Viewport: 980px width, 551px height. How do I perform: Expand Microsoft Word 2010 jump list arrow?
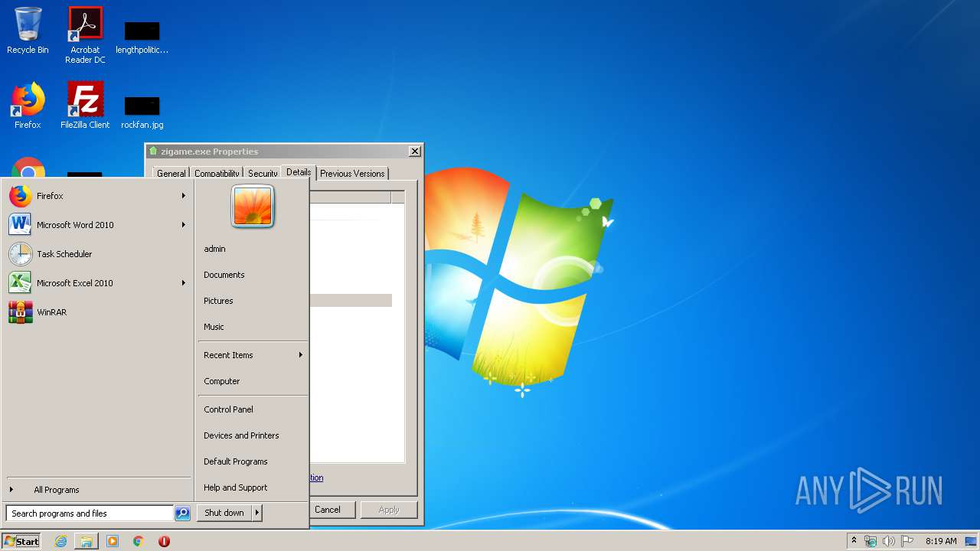pyautogui.click(x=184, y=225)
